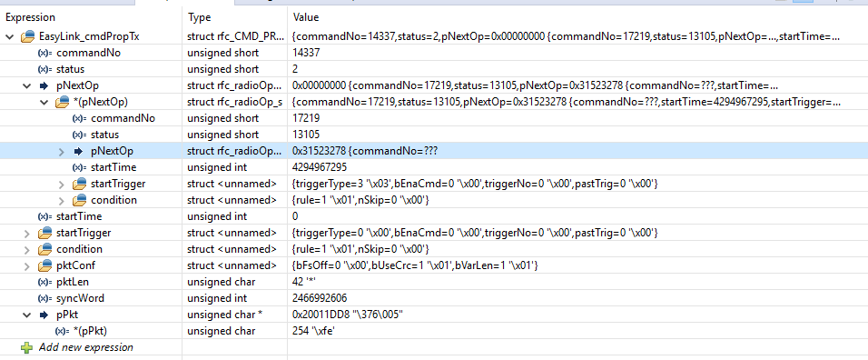Click the struct icon beside EasyLink_cmdPropTx
Viewport: 868px width, 360px height.
[27, 37]
